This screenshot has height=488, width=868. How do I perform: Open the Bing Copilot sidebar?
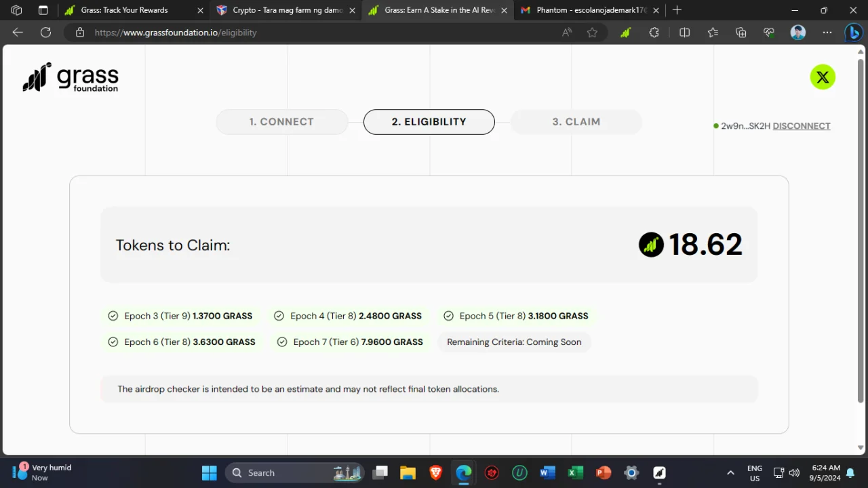click(x=853, y=33)
